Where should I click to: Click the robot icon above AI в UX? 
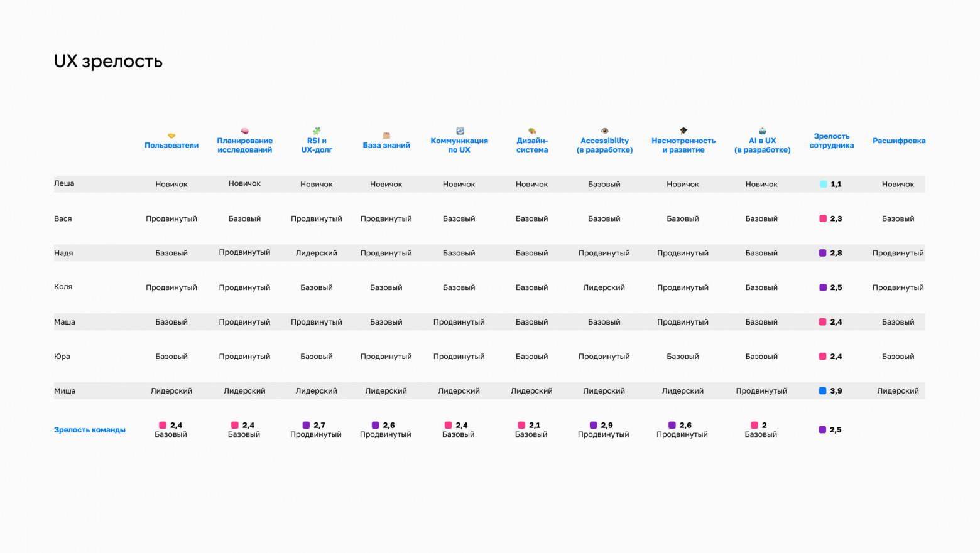(x=762, y=131)
